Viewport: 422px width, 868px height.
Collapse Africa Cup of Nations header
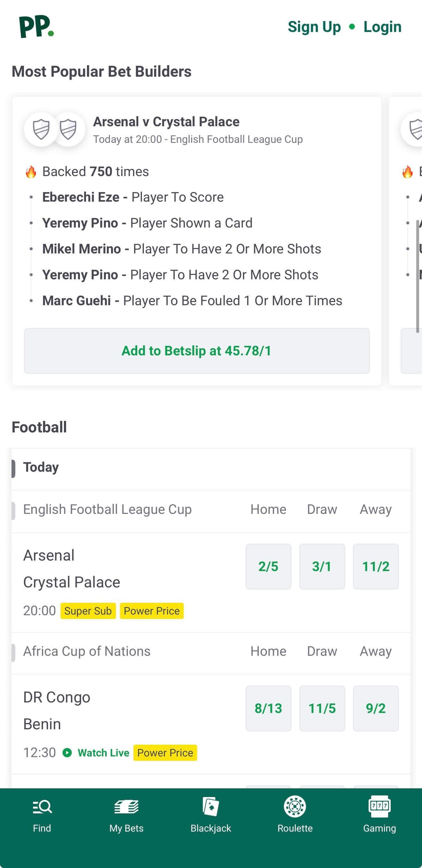pyautogui.click(x=87, y=651)
